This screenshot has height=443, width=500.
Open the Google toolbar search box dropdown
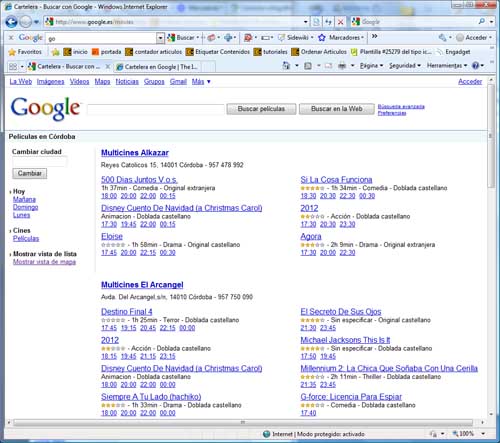(x=160, y=38)
